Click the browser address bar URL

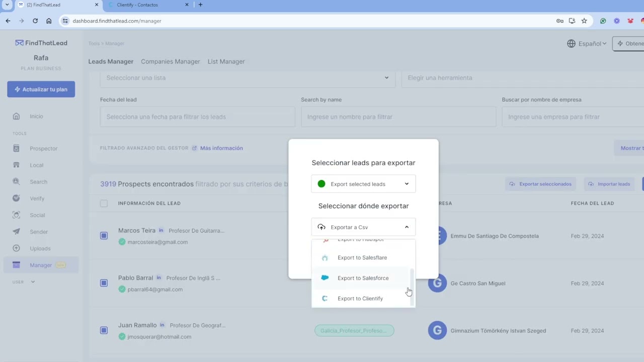tap(117, 21)
